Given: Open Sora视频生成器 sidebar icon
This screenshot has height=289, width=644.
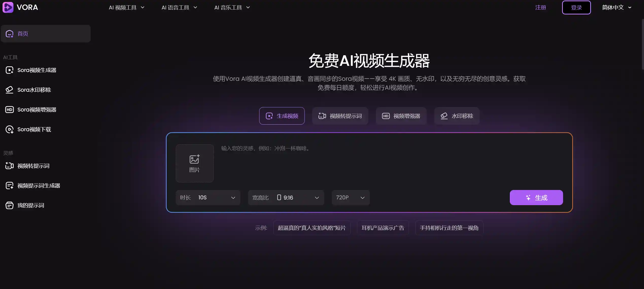Looking at the screenshot, I should tap(9, 70).
